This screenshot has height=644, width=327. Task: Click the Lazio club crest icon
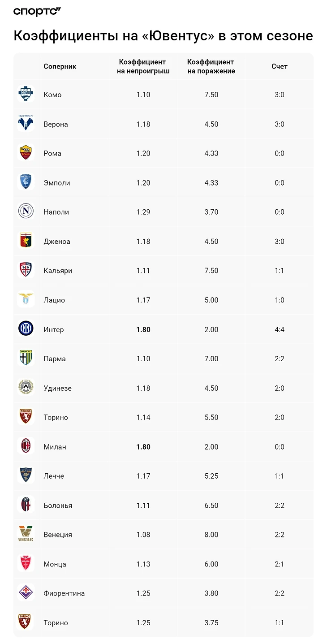tap(26, 300)
